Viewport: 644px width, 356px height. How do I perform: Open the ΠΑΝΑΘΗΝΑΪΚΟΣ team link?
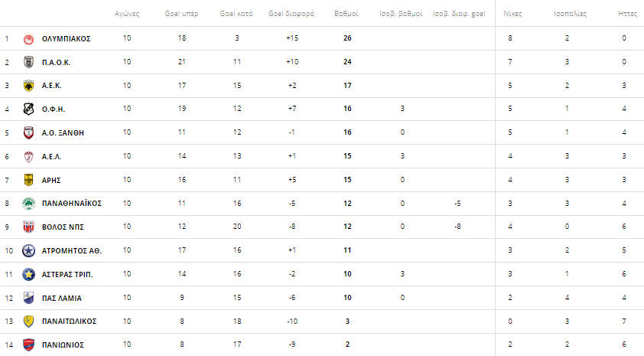[71, 204]
